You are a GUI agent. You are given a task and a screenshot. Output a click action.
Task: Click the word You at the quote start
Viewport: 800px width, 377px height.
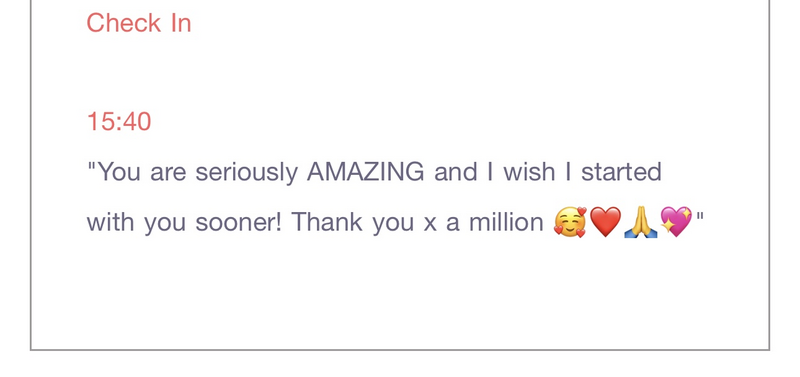[x=119, y=172]
